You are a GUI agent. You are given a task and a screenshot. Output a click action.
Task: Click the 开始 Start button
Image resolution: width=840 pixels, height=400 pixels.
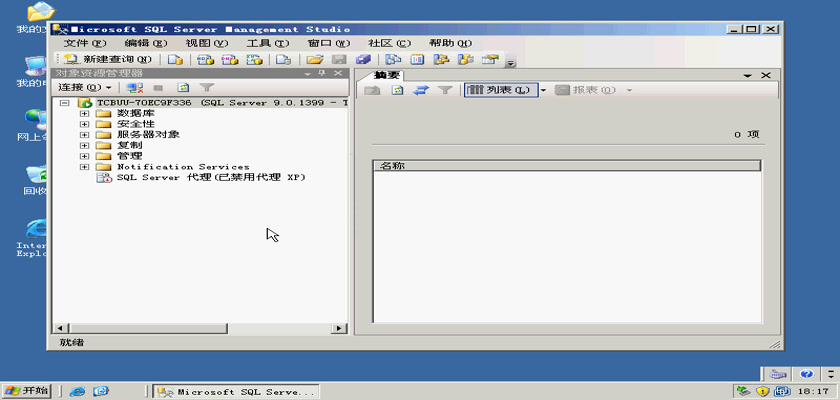(26, 391)
